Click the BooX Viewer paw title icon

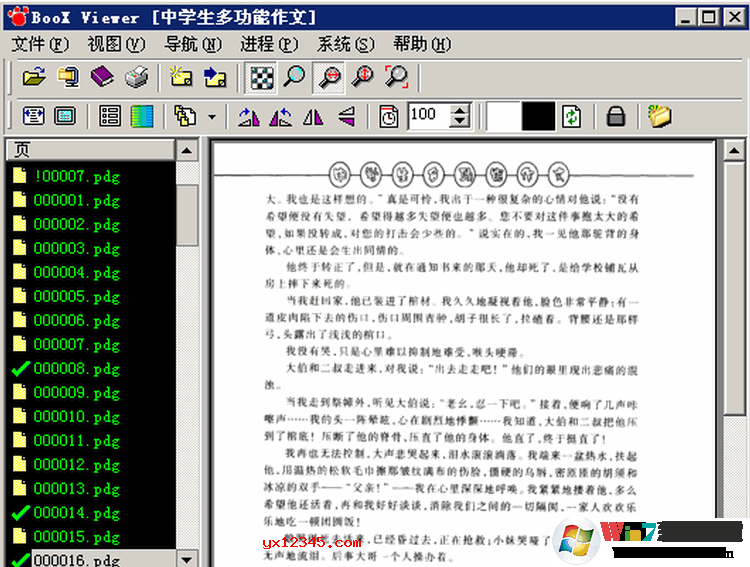(x=17, y=17)
